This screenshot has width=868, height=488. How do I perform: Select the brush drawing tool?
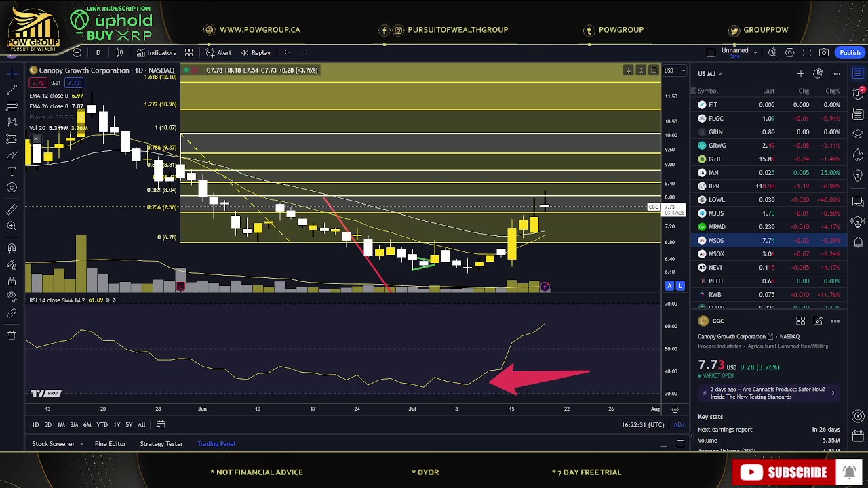click(12, 155)
